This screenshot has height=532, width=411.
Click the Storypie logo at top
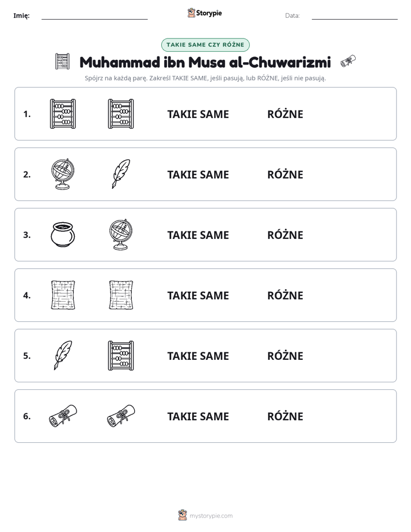pyautogui.click(x=204, y=13)
